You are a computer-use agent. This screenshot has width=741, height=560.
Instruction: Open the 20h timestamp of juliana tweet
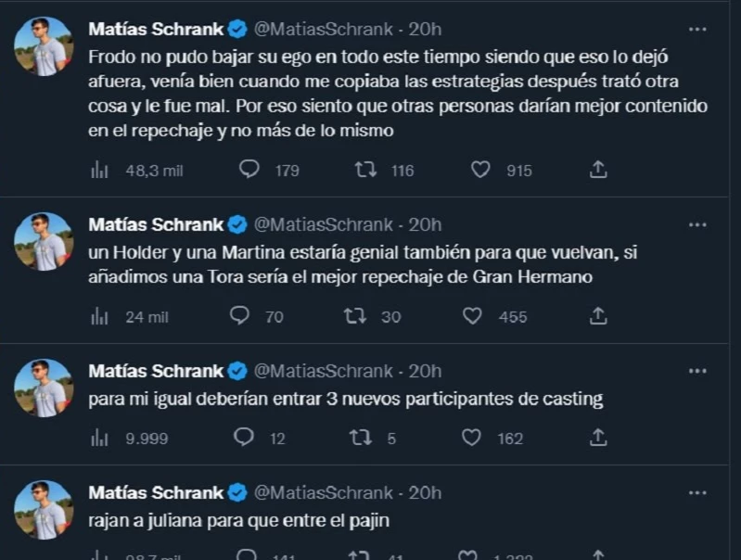pos(425,492)
